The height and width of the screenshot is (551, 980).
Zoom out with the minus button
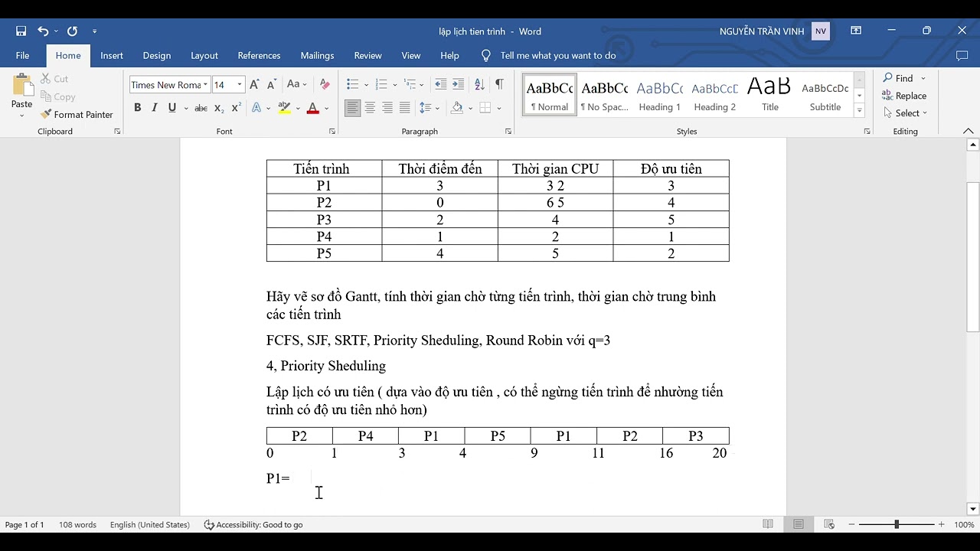(852, 525)
